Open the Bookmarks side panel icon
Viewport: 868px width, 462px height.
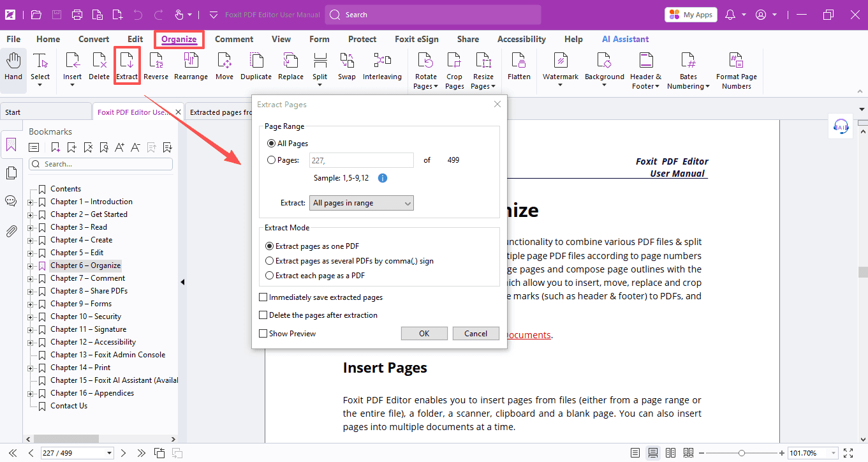11,145
